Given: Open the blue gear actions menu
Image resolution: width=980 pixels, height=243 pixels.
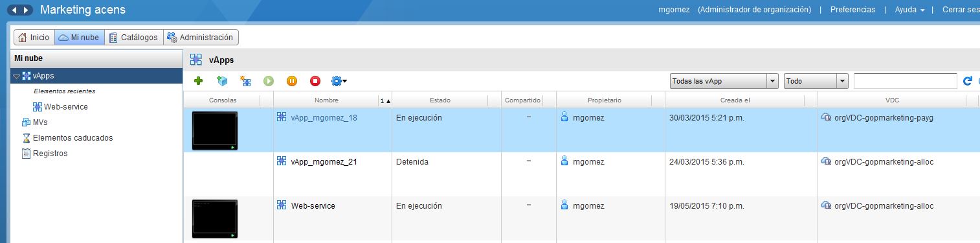Looking at the screenshot, I should [x=339, y=81].
